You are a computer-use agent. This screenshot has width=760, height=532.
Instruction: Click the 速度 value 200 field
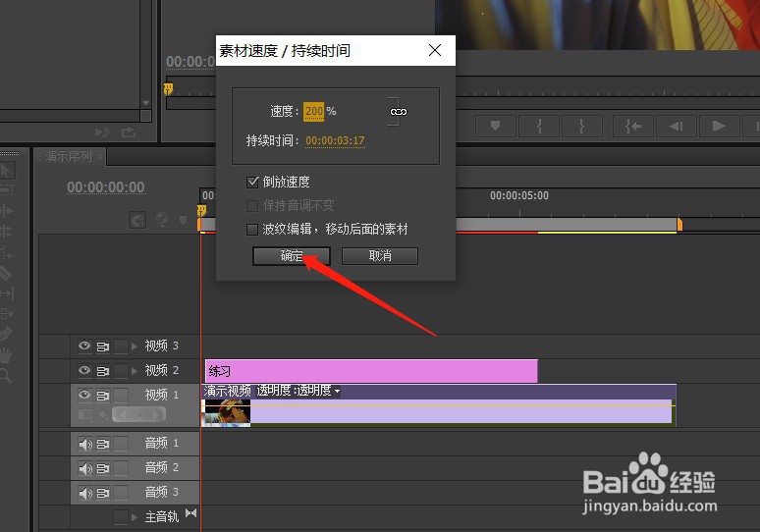pos(313,112)
